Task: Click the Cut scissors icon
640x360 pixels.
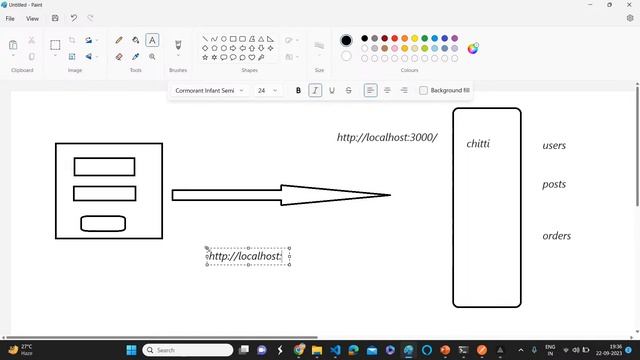Action: [31, 40]
